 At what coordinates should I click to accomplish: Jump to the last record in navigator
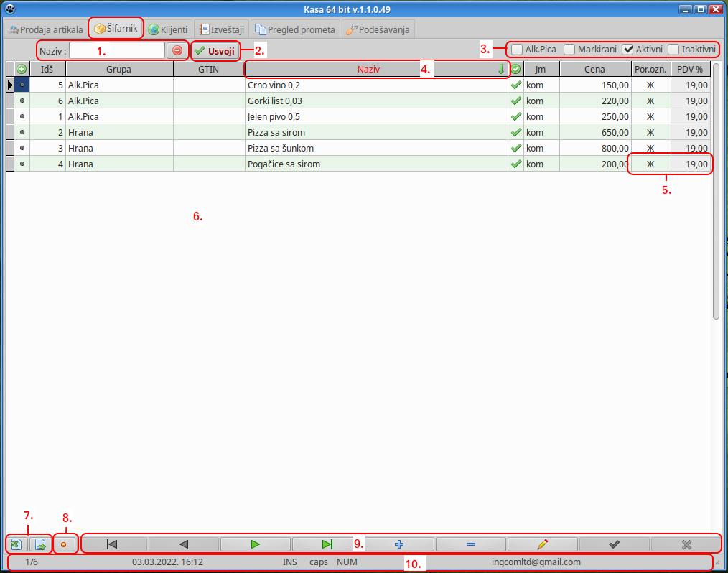click(x=327, y=544)
